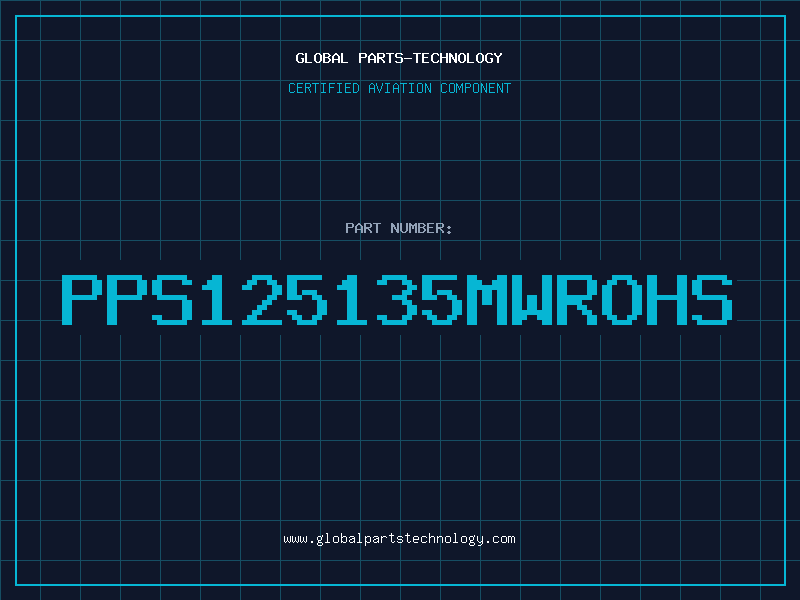Image resolution: width=800 pixels, height=600 pixels.
Task: Open the www.globalpartstechnology.com link
Action: (x=399, y=539)
